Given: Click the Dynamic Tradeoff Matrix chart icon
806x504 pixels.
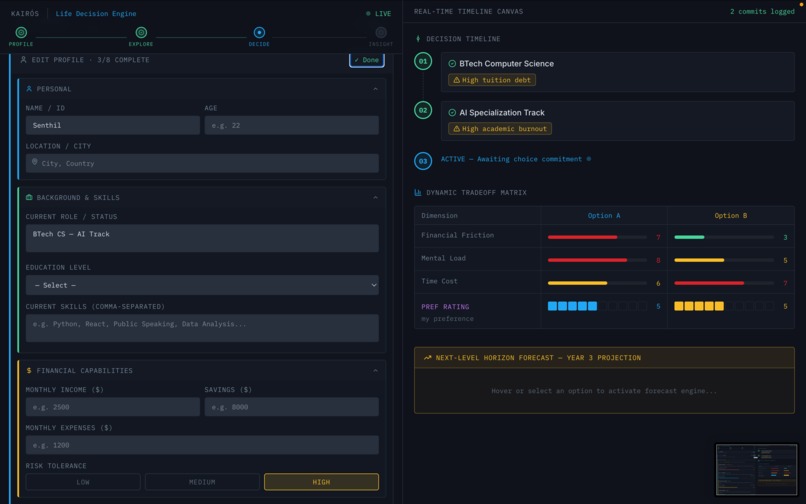Looking at the screenshot, I should [x=418, y=192].
